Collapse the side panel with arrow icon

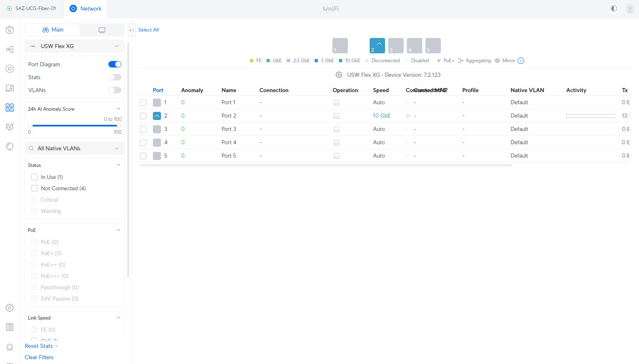pos(131,30)
